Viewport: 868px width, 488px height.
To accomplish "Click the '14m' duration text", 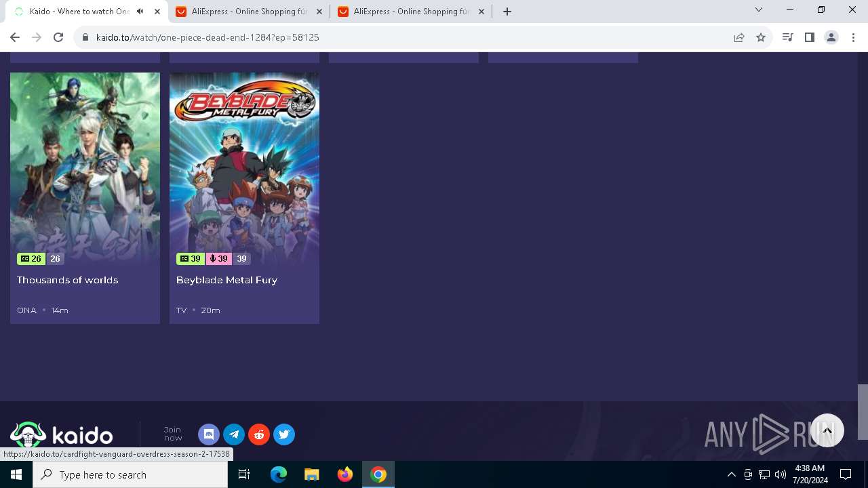I will click(60, 310).
